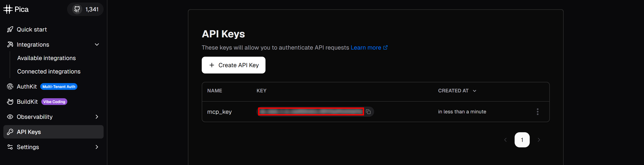Open the mcp_key row options menu
Image resolution: width=644 pixels, height=165 pixels.
point(537,112)
